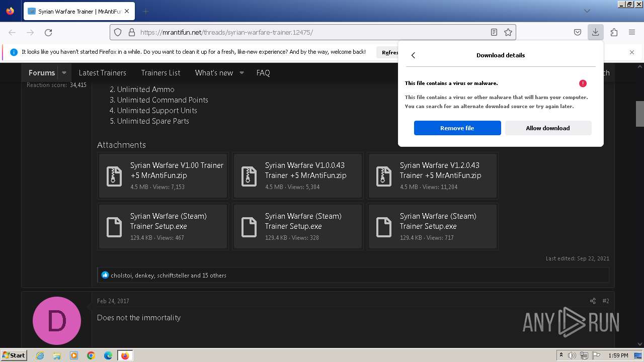This screenshot has height=362, width=644.
Task: Click zip file icon of V1.2.0.43 Trainer
Action: pos(384,176)
